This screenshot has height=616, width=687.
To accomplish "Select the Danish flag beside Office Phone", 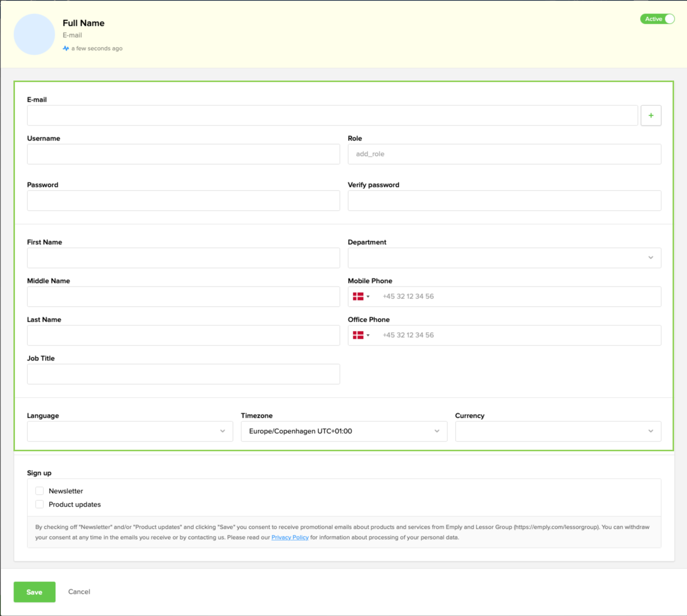I will pos(358,335).
